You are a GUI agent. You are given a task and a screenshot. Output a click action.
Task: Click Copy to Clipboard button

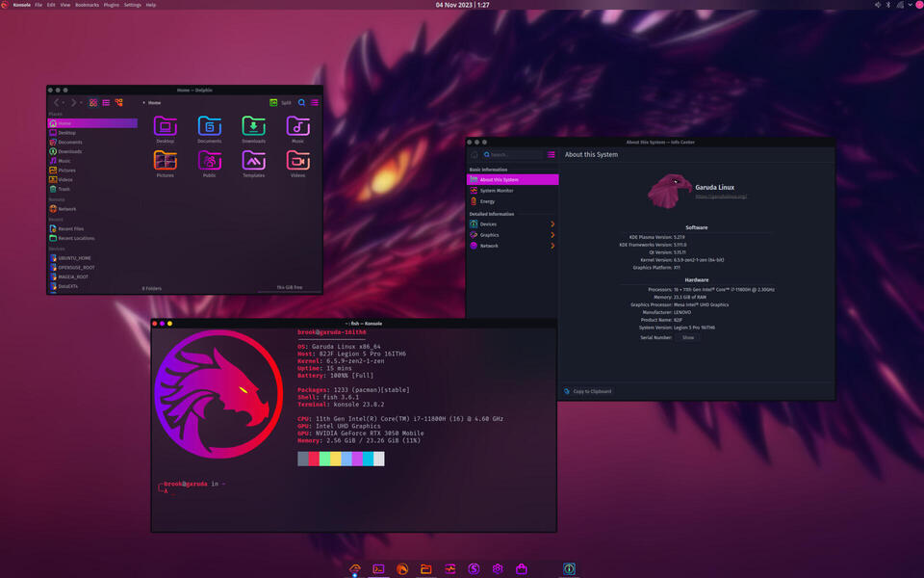tap(588, 392)
